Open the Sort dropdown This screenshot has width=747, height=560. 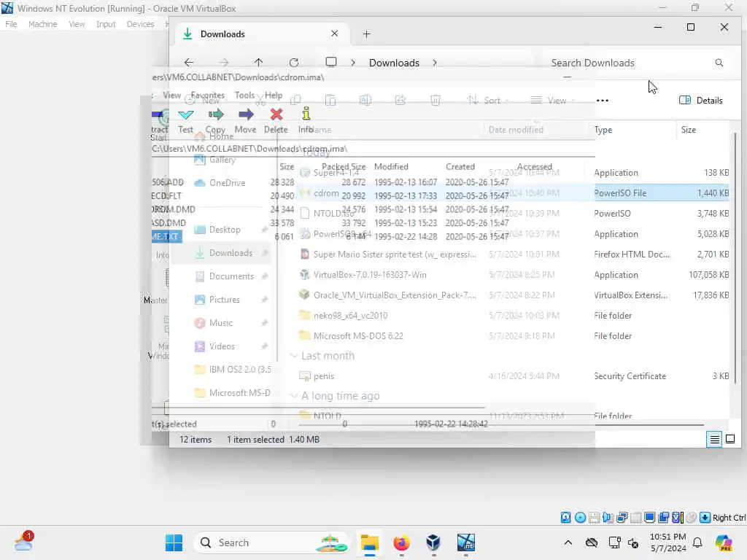coord(488,101)
